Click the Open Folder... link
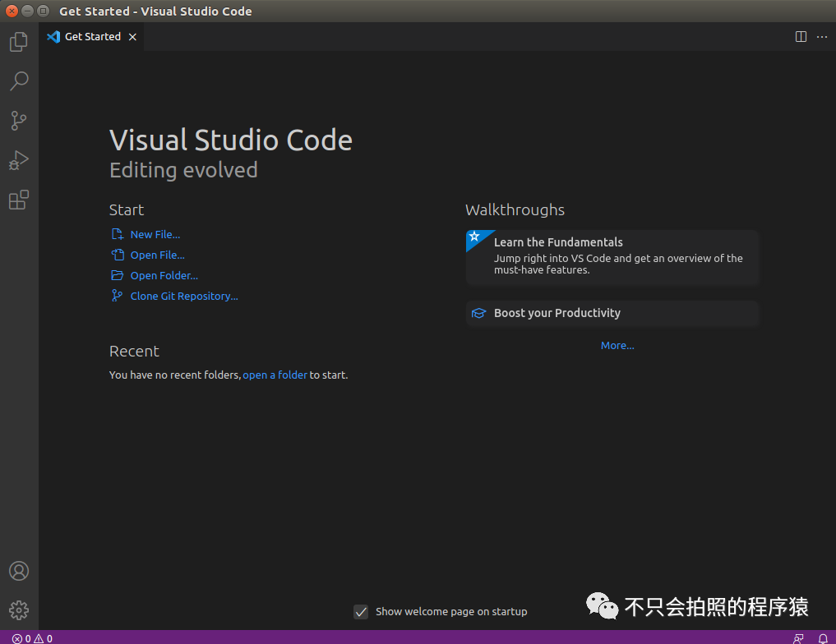 164,275
